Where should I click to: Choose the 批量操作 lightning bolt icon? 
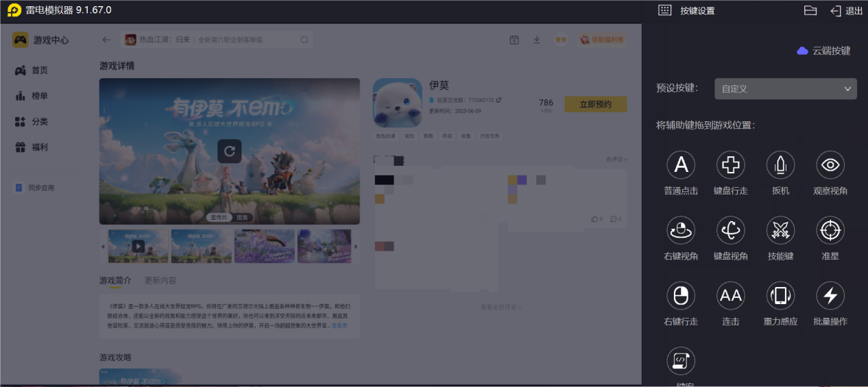[x=830, y=295]
